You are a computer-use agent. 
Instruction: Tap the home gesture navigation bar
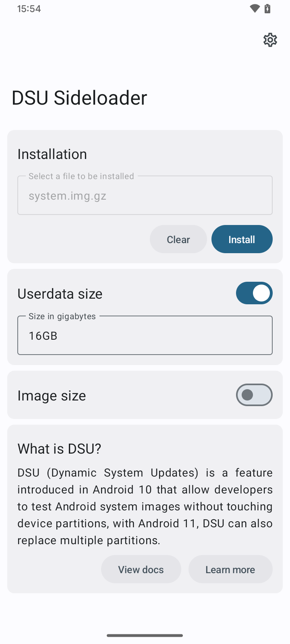pyautogui.click(x=145, y=636)
